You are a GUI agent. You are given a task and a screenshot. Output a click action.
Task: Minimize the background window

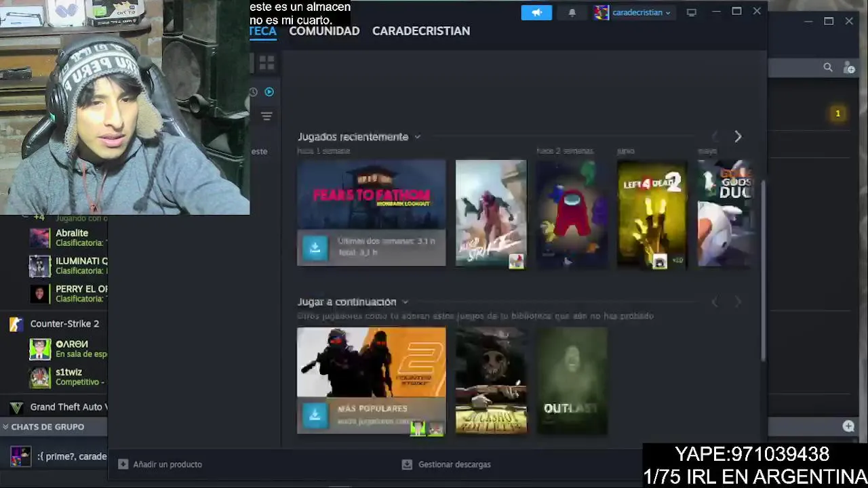pyautogui.click(x=808, y=22)
